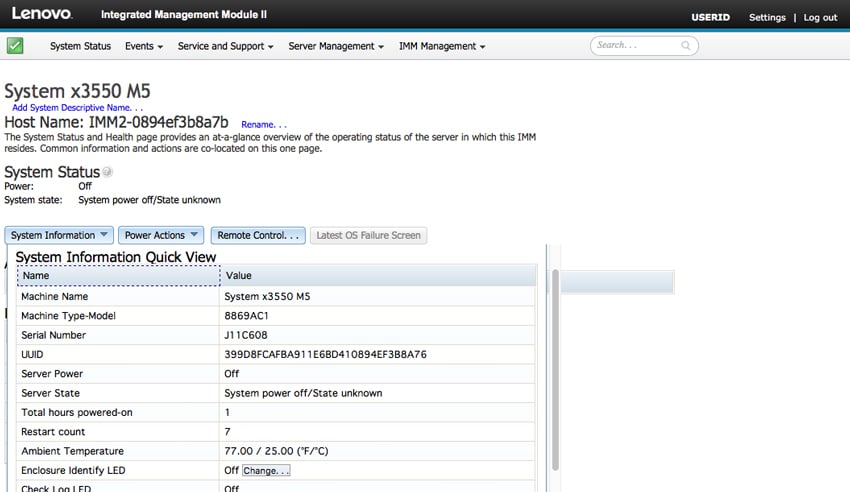Viewport: 850px width, 492px height.
Task: Click the Server Power row label
Action: pos(52,374)
